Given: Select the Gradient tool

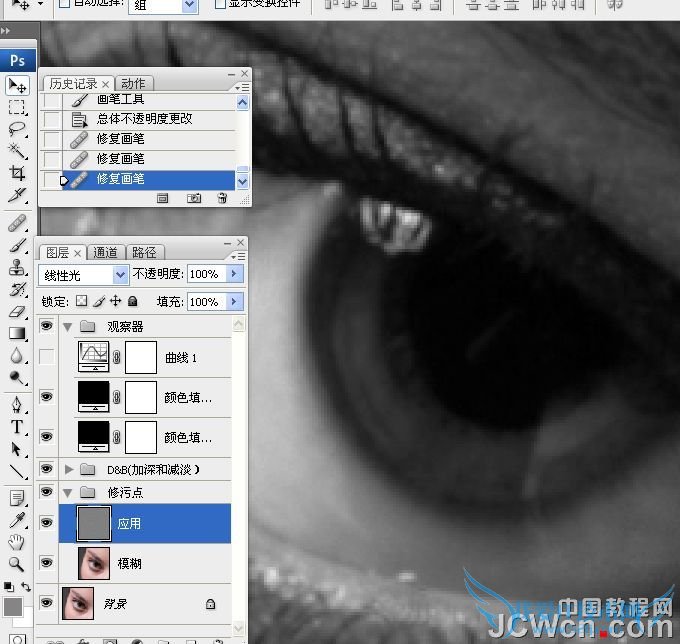Looking at the screenshot, I should pyautogui.click(x=17, y=333).
